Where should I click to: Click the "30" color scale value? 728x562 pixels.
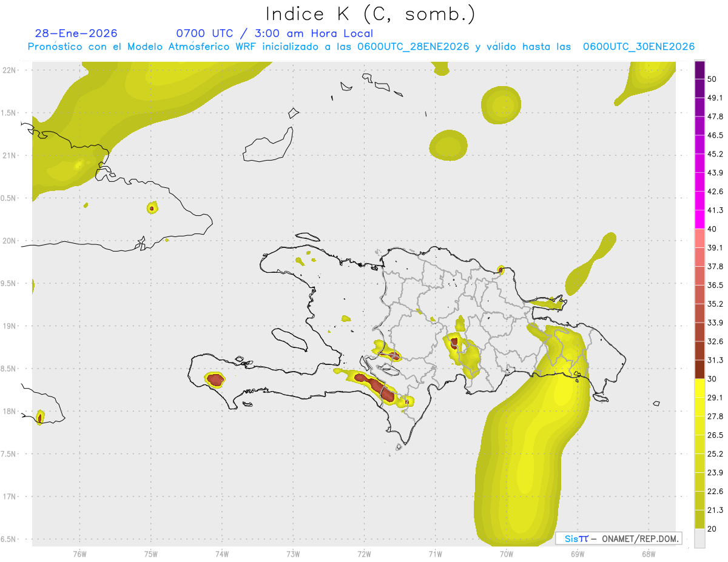coord(713,379)
